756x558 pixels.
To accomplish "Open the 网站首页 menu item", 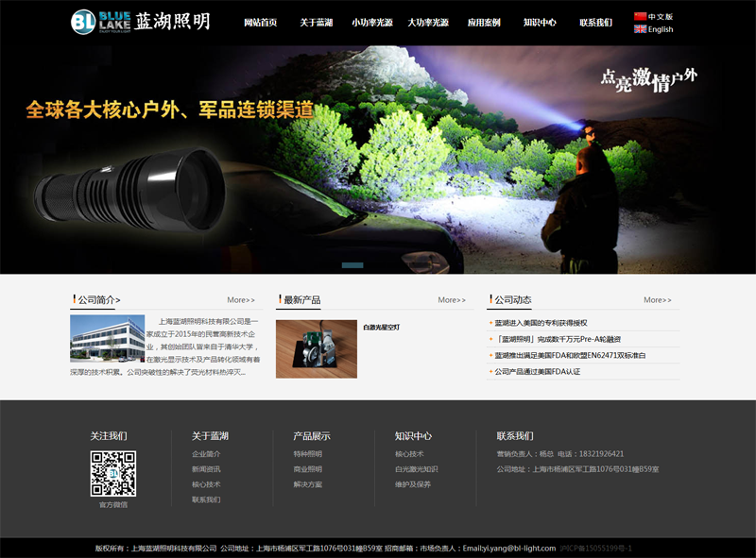I will coord(260,23).
